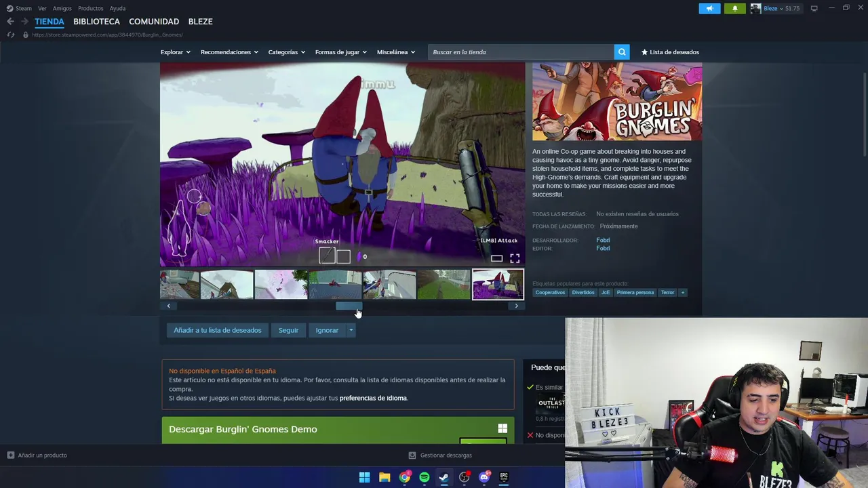
Task: Open the Ver menu
Action: point(43,8)
